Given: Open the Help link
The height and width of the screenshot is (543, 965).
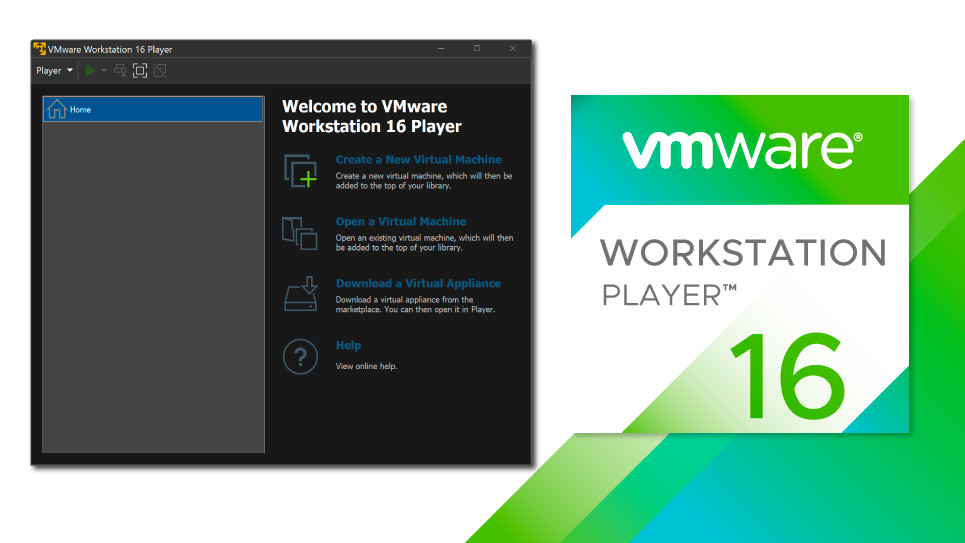Looking at the screenshot, I should [348, 346].
